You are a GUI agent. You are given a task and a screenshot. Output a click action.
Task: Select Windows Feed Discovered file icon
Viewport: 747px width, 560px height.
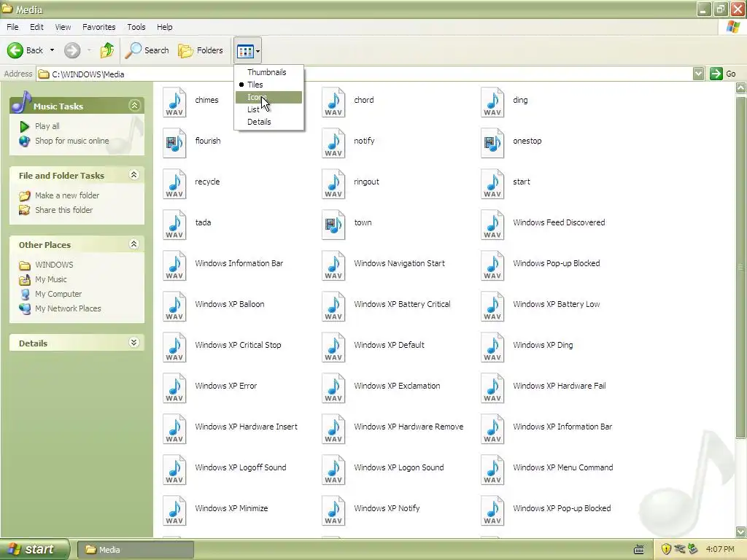coord(492,225)
